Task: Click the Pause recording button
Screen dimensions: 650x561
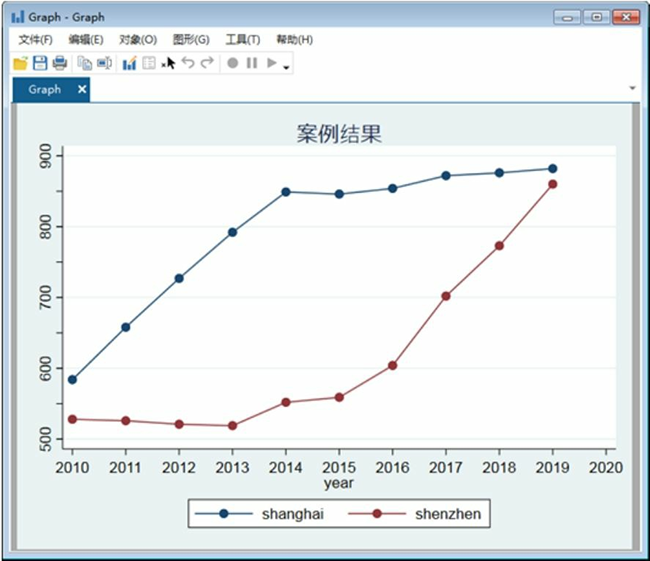Action: pyautogui.click(x=252, y=63)
